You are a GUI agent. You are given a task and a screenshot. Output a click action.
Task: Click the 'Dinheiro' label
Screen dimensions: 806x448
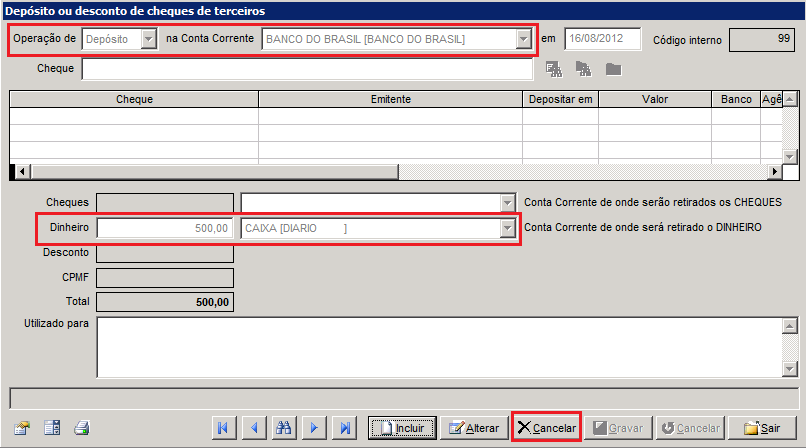tap(69, 227)
